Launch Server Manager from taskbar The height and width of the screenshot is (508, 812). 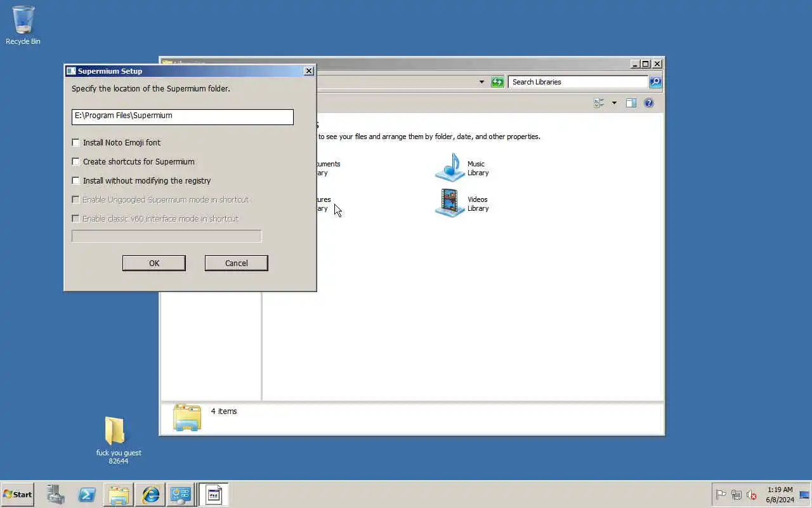pyautogui.click(x=56, y=495)
